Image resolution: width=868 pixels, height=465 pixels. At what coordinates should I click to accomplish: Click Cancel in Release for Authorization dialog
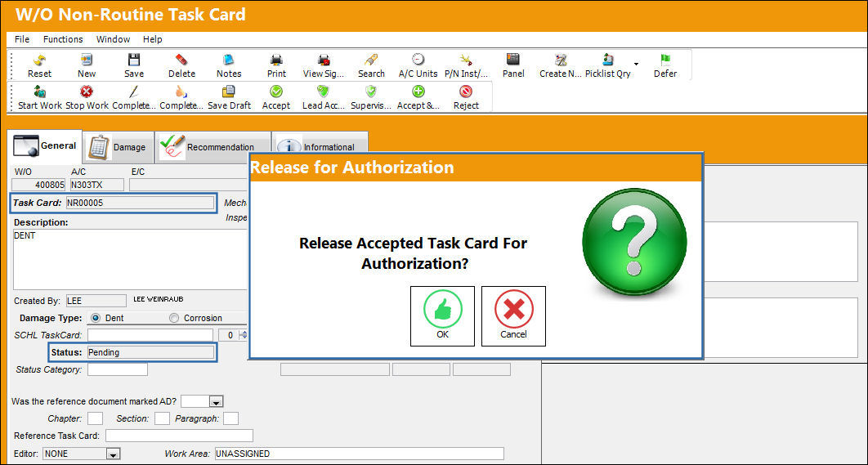(x=514, y=316)
